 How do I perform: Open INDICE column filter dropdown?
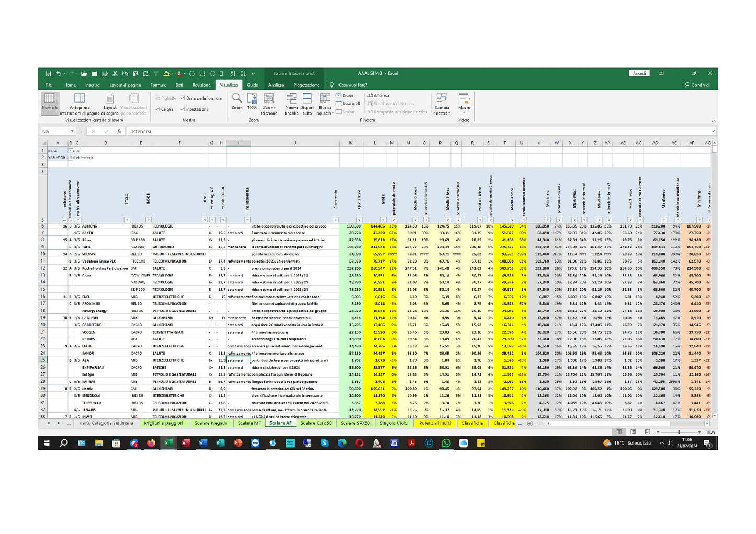pos(149,220)
